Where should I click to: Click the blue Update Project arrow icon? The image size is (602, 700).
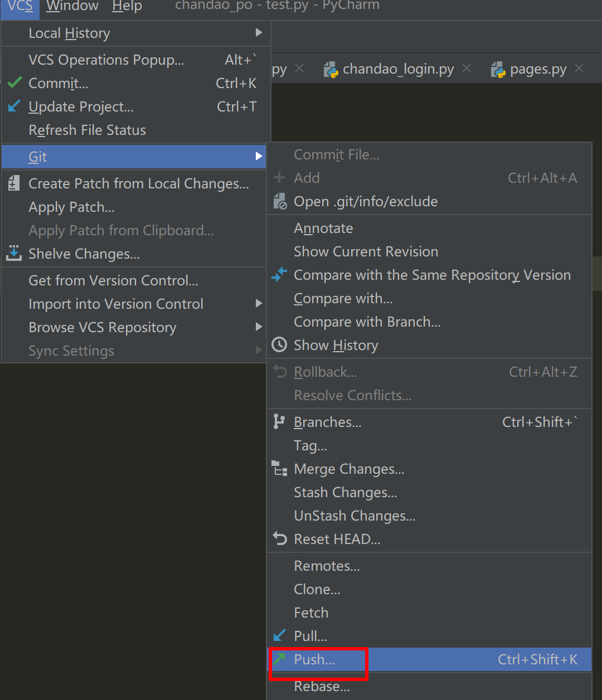pos(14,106)
